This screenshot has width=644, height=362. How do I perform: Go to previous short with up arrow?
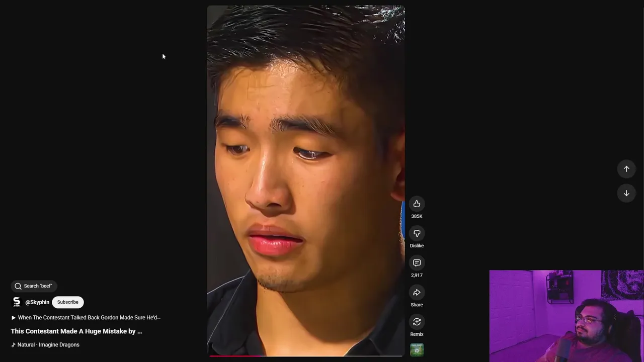coord(626,169)
